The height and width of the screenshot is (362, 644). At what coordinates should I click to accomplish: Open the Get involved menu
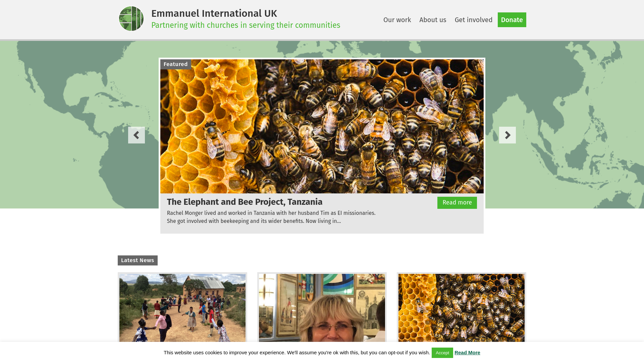474,20
